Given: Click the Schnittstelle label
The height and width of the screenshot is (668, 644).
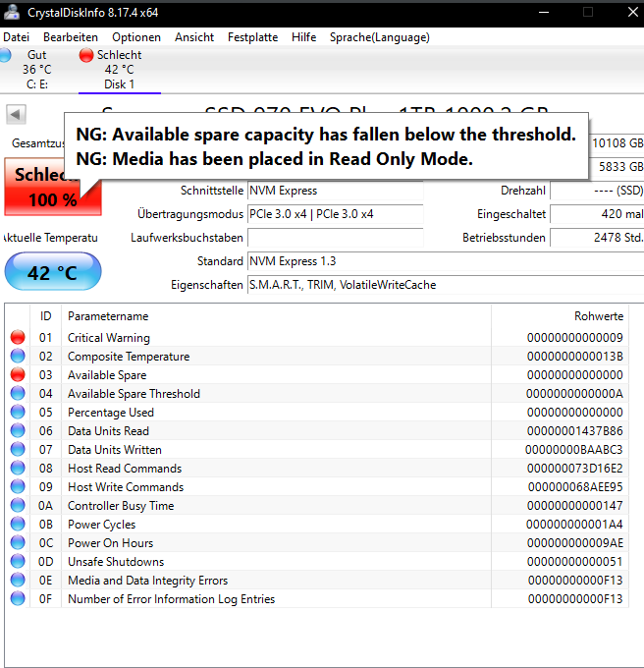Looking at the screenshot, I should tap(211, 191).
